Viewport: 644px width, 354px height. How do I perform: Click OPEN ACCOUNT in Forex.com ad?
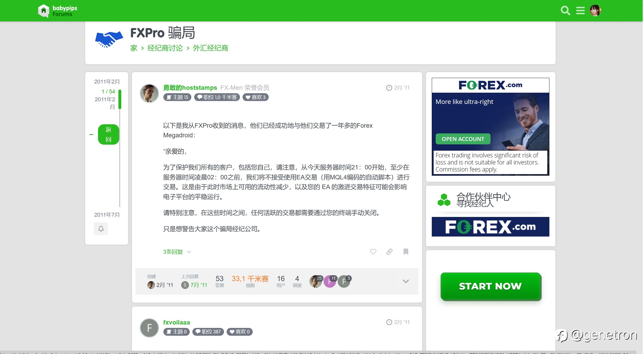[463, 139]
